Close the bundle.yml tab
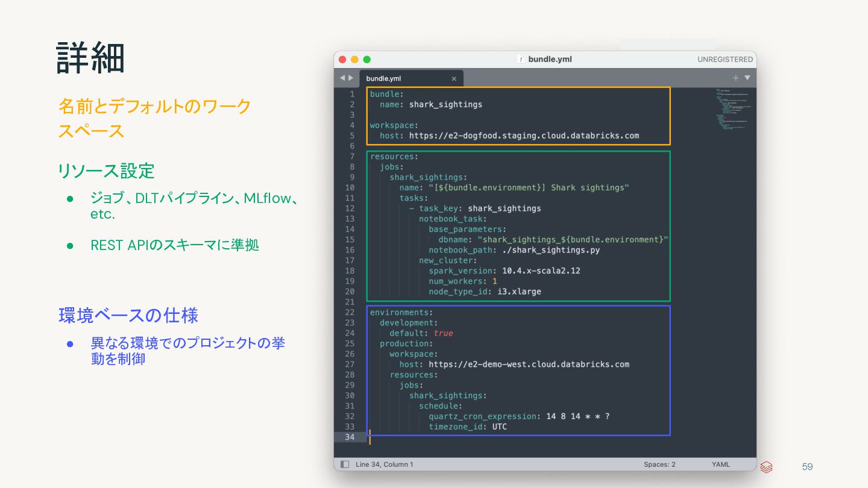This screenshot has width=868, height=488. pos(454,79)
